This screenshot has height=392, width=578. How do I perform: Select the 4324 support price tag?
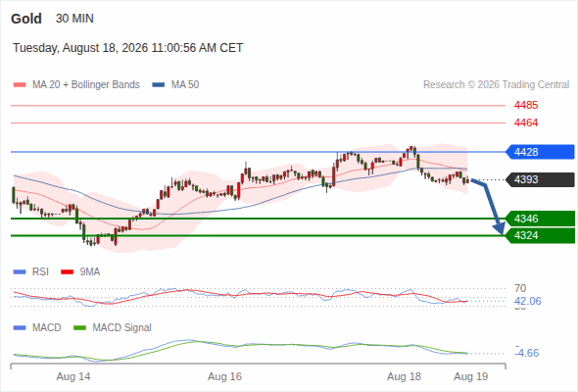[541, 235]
